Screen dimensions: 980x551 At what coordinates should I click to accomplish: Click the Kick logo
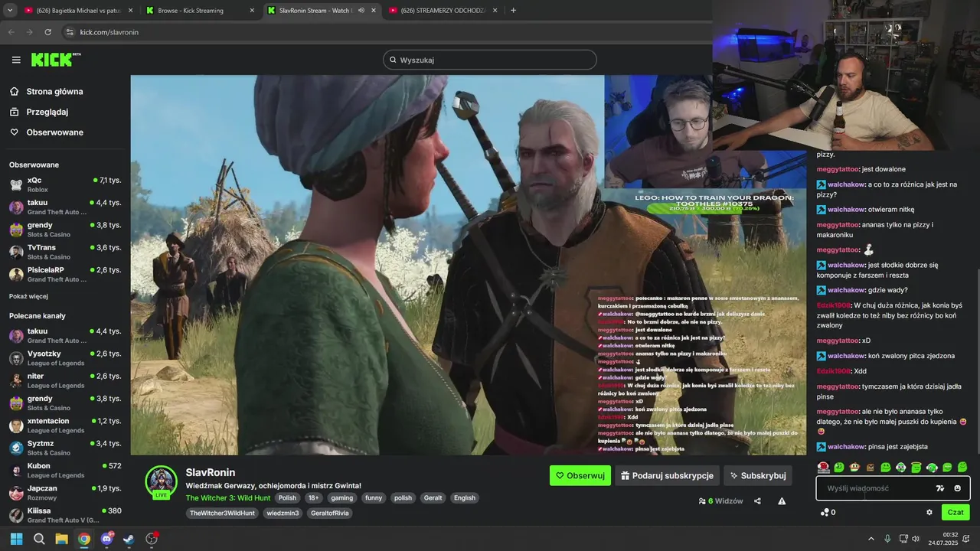(55, 60)
